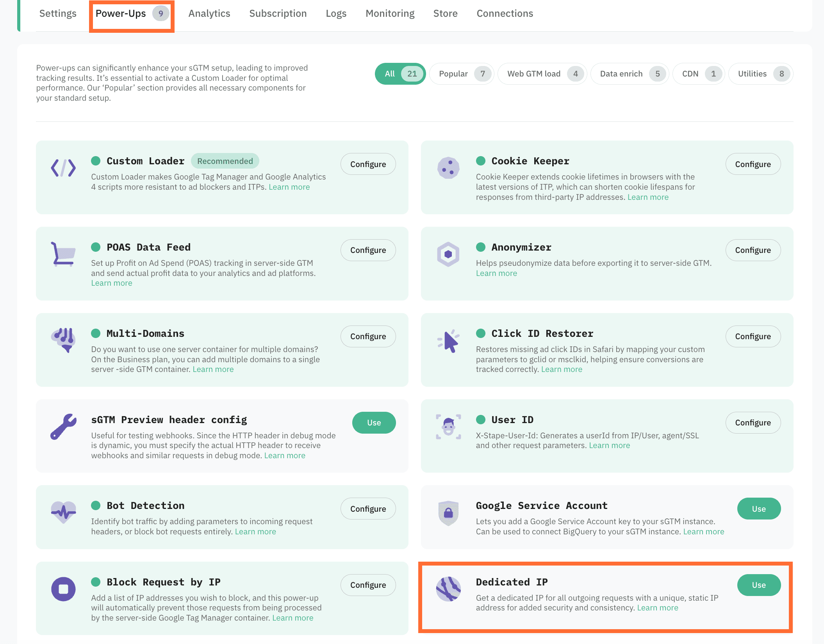
Task: Open Learn more for Cookie Keeper
Action: [648, 197]
